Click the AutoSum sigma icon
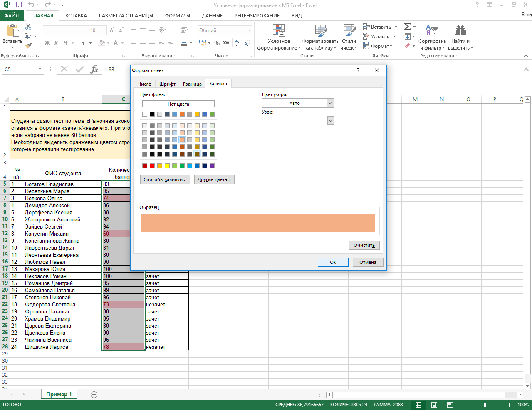The width and height of the screenshot is (532, 410). click(407, 27)
